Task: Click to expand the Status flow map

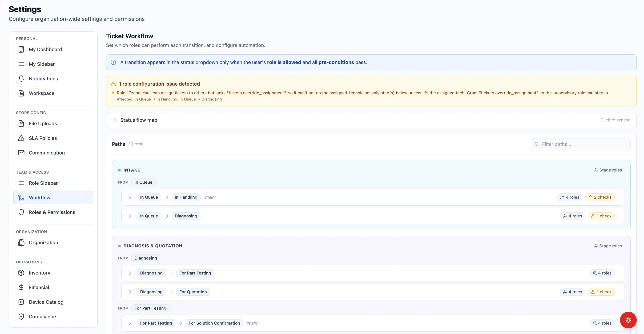Action: pyautogui.click(x=371, y=120)
